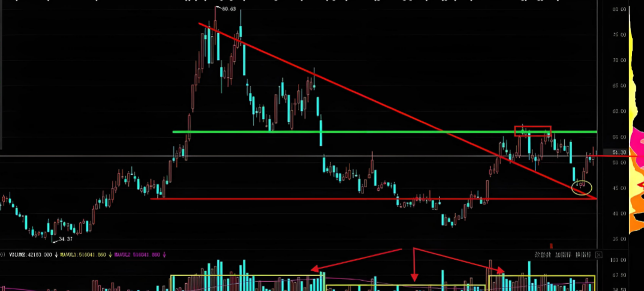This screenshot has height=291, width=644.
Task: Click the downward red arrow above volume bars
Action: point(414,265)
